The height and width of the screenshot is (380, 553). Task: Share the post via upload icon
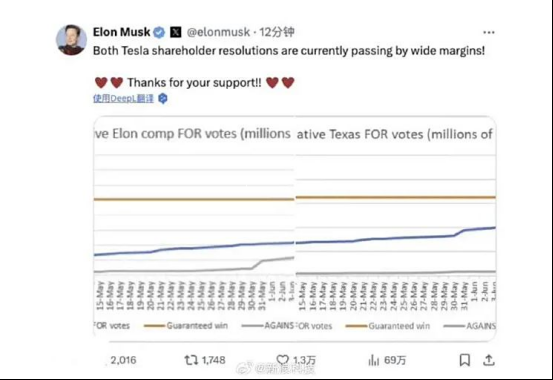489,360
